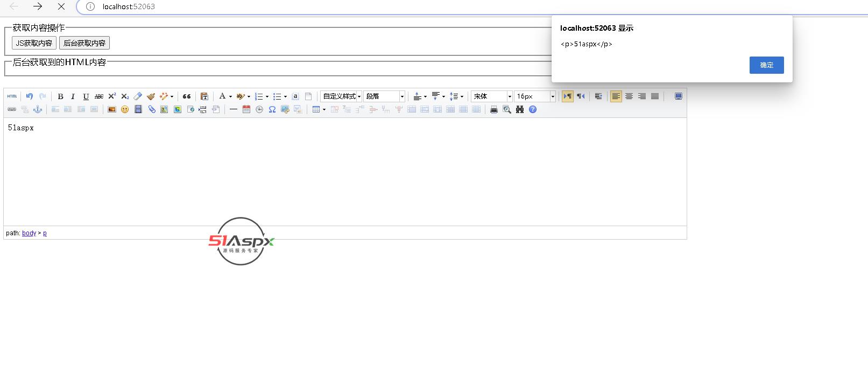Insert video with film icon

tap(138, 109)
